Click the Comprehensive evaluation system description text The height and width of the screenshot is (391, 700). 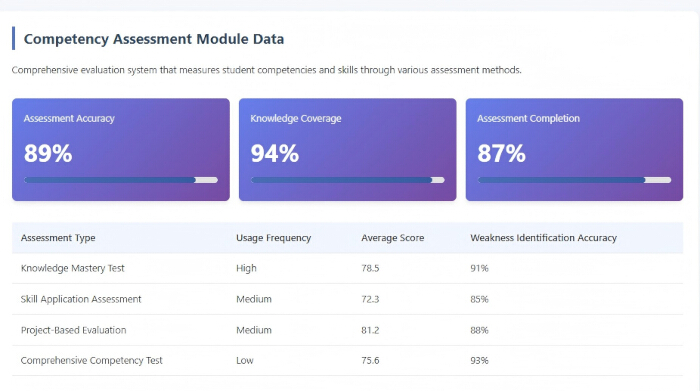coord(267,70)
